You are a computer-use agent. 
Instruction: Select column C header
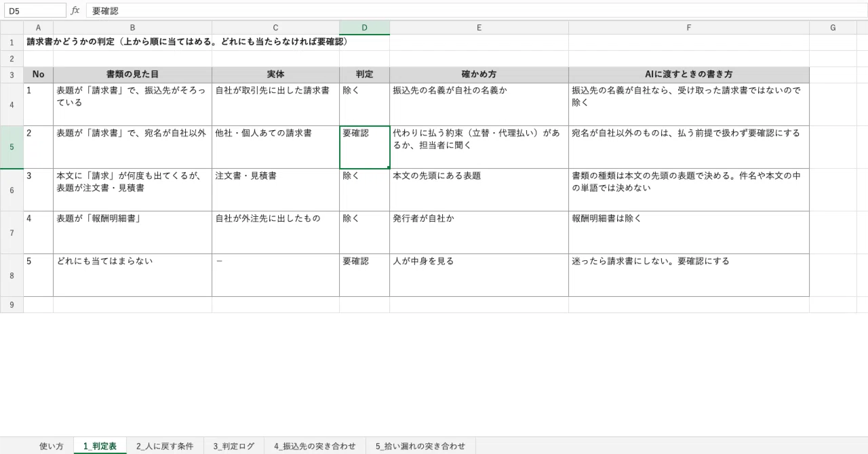275,28
